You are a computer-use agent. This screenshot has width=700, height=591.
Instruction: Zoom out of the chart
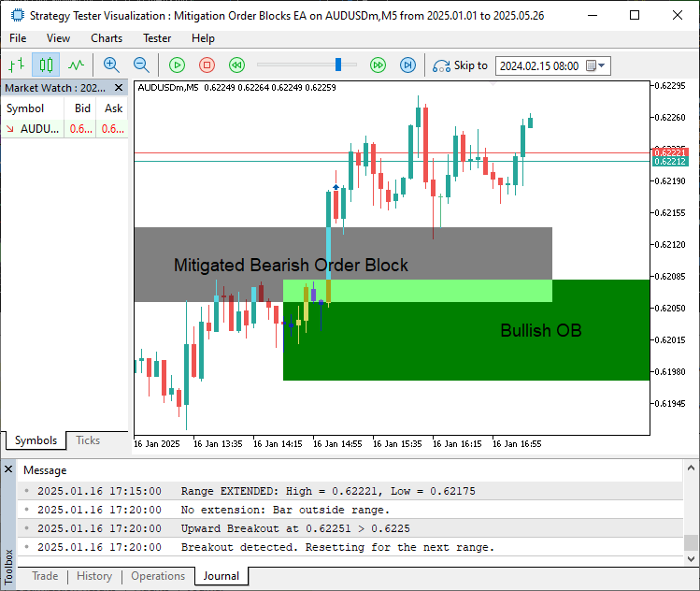141,65
